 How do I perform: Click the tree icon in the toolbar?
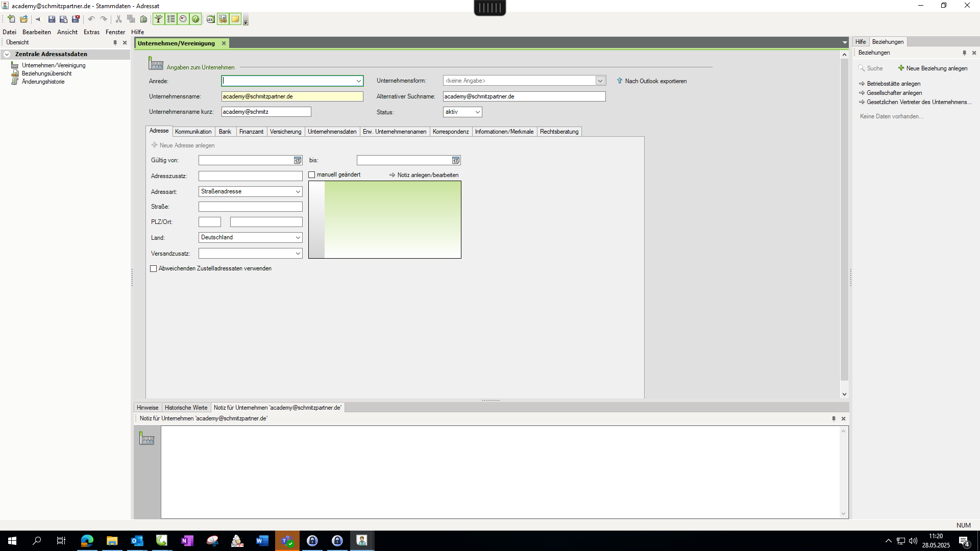click(x=159, y=19)
